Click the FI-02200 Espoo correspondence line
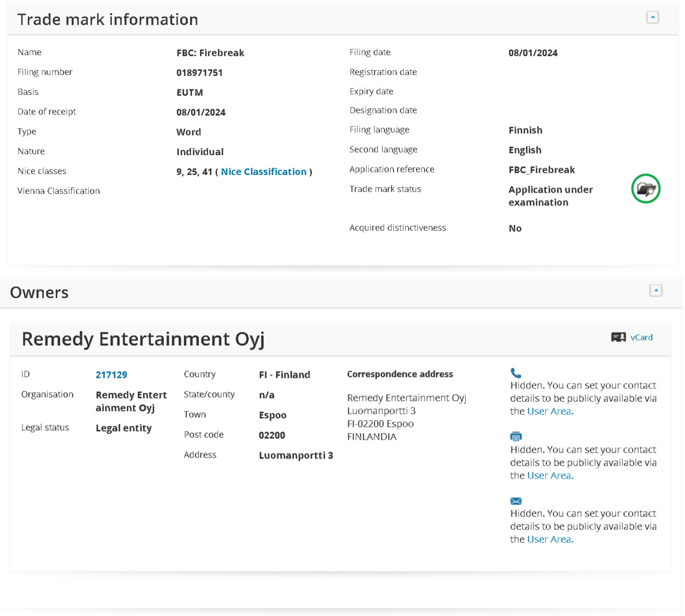 pos(380,424)
